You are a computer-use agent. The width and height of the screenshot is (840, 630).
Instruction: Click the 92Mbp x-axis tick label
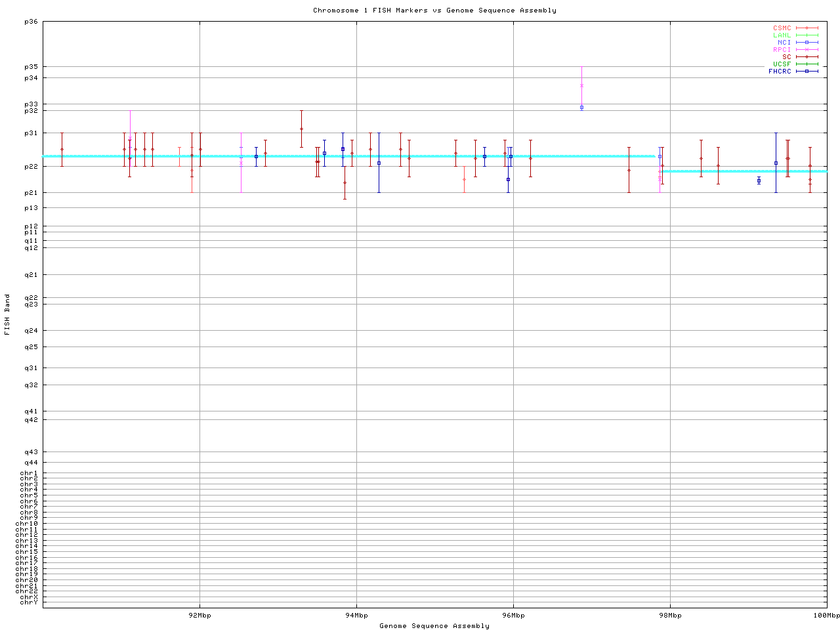coord(199,616)
